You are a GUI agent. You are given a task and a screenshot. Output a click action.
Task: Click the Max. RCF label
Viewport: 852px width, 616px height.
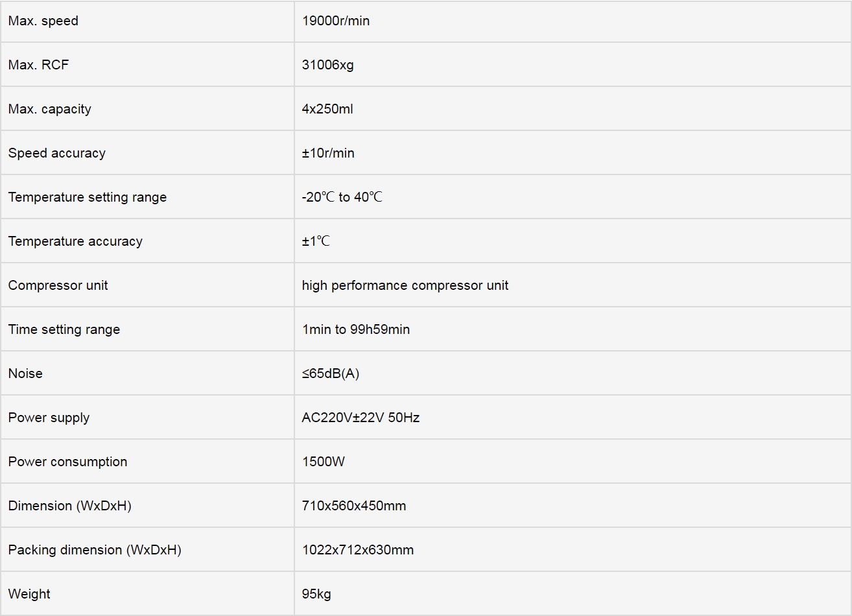pos(38,65)
